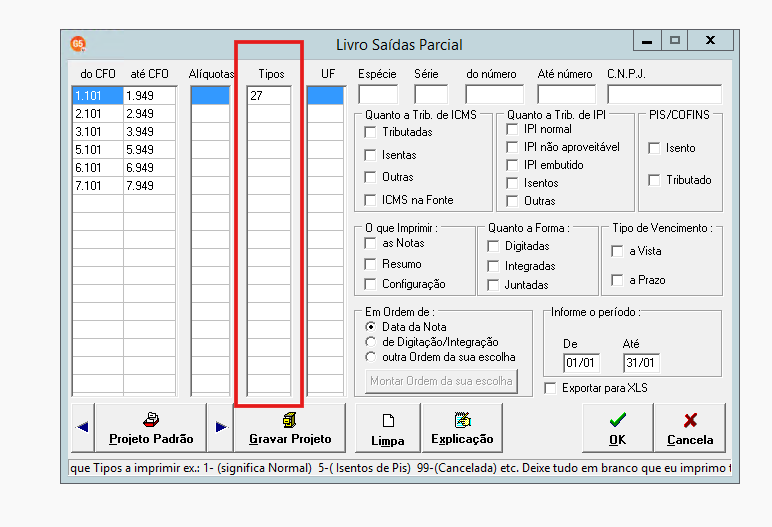The width and height of the screenshot is (772, 527).
Task: Choose outra Ordem da sua escolha
Action: click(370, 357)
